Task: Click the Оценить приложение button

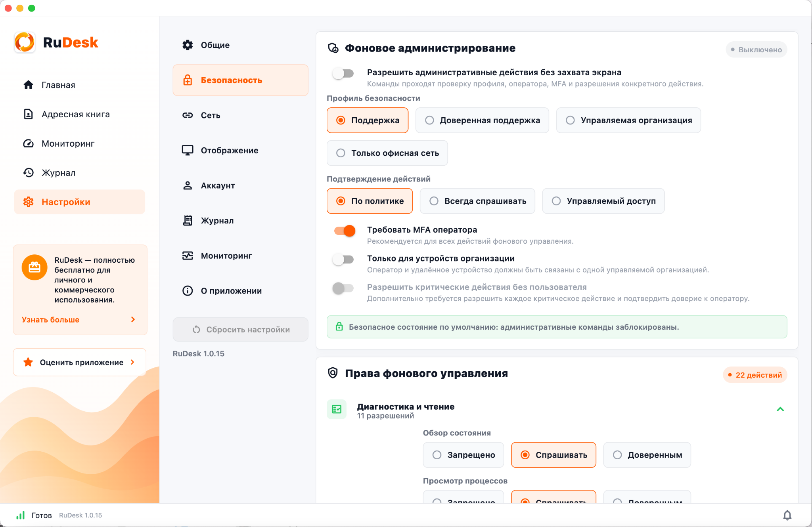Action: [x=80, y=362]
